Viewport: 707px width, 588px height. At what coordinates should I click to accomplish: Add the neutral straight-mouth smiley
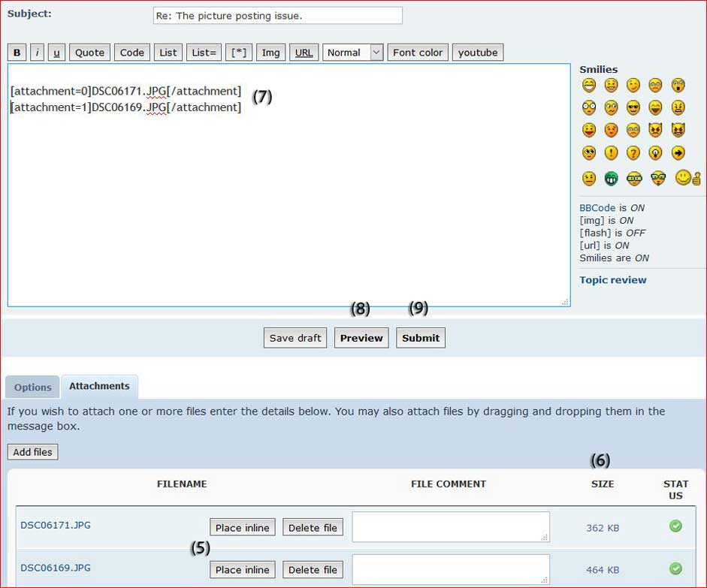tap(589, 179)
